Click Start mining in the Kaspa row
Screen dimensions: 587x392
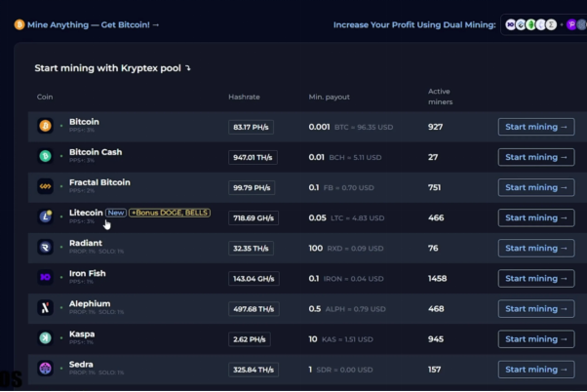click(x=535, y=339)
